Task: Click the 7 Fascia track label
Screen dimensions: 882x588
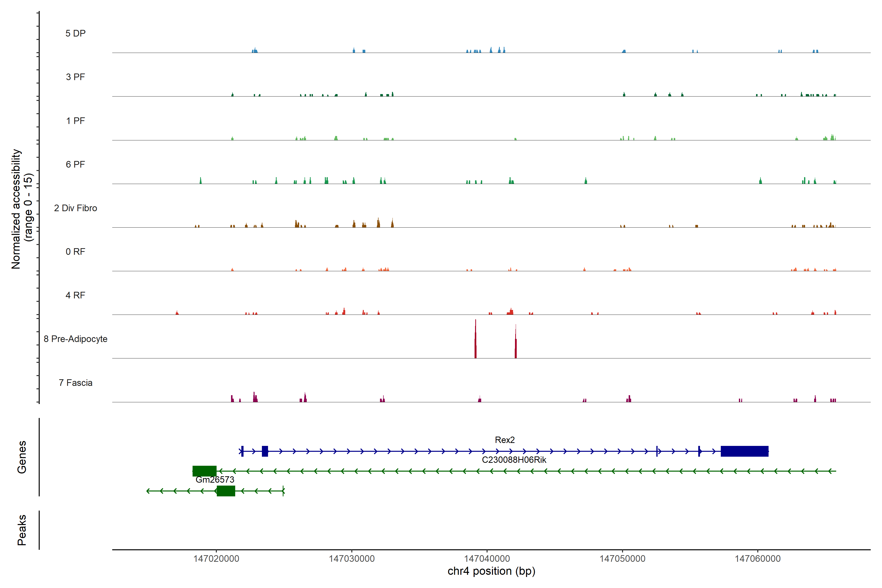Action: (75, 383)
